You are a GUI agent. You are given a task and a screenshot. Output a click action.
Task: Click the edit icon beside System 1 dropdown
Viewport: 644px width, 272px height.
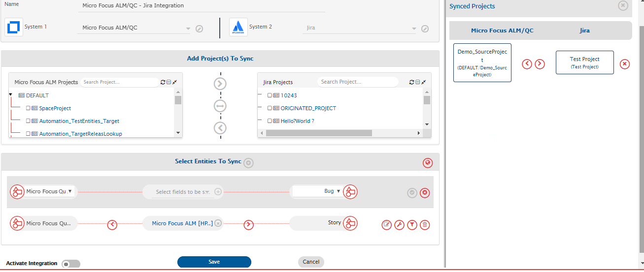[x=199, y=29]
